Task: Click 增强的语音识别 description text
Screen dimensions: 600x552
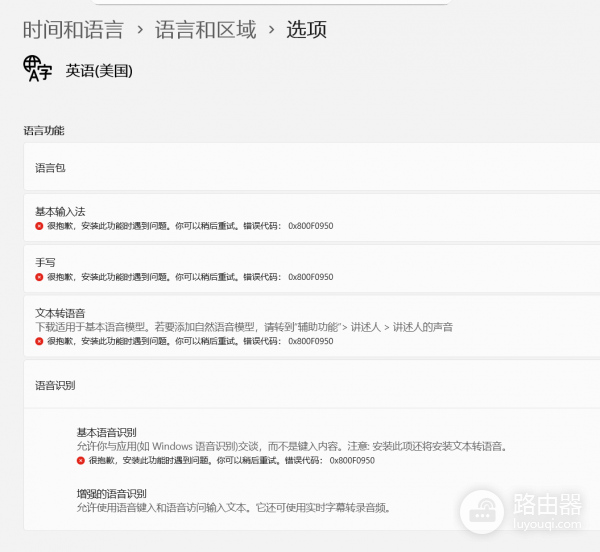Action: [x=233, y=508]
